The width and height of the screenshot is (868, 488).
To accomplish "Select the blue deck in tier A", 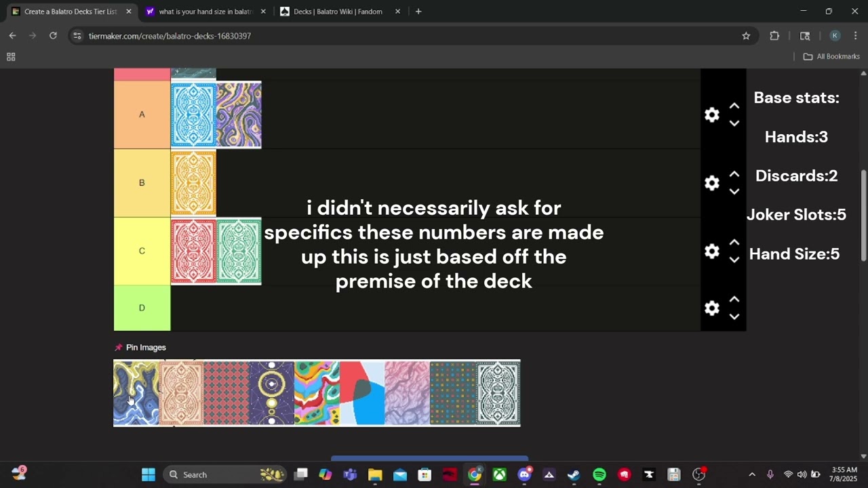I will (193, 115).
